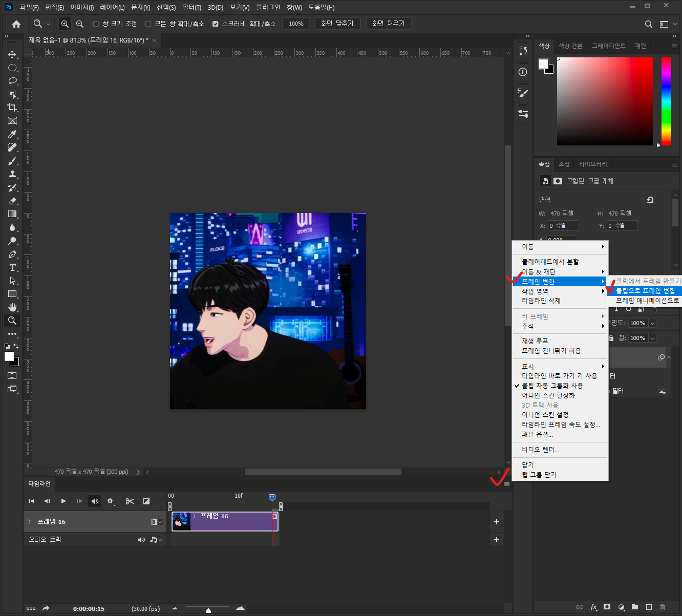Select the Path Selection tool

[x=12, y=281]
